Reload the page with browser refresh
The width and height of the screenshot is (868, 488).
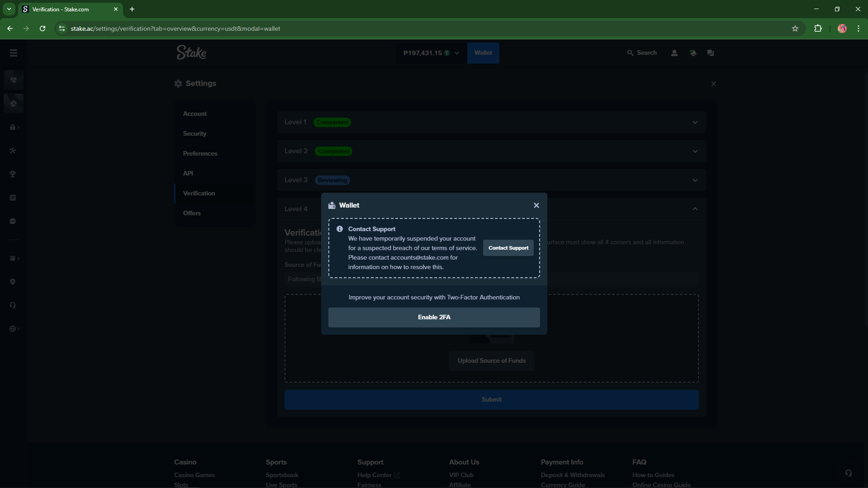click(43, 28)
